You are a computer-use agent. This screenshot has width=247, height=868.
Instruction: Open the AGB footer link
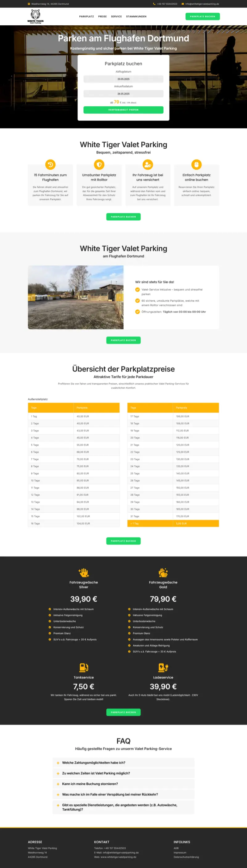coord(176,848)
